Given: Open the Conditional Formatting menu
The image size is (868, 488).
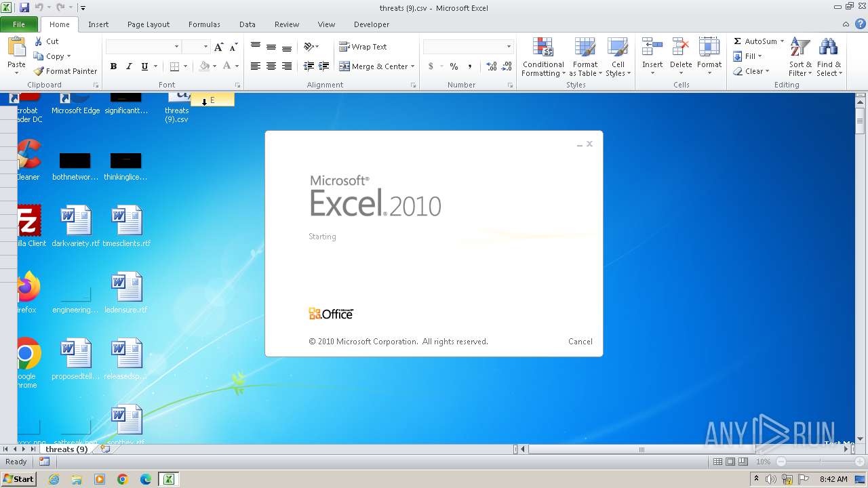Looking at the screenshot, I should 543,57.
